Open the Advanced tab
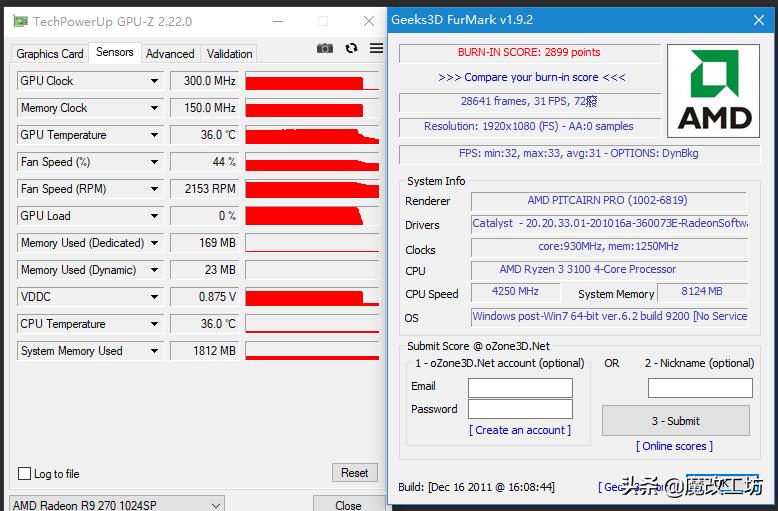Viewport: 778px width, 511px height. point(170,54)
